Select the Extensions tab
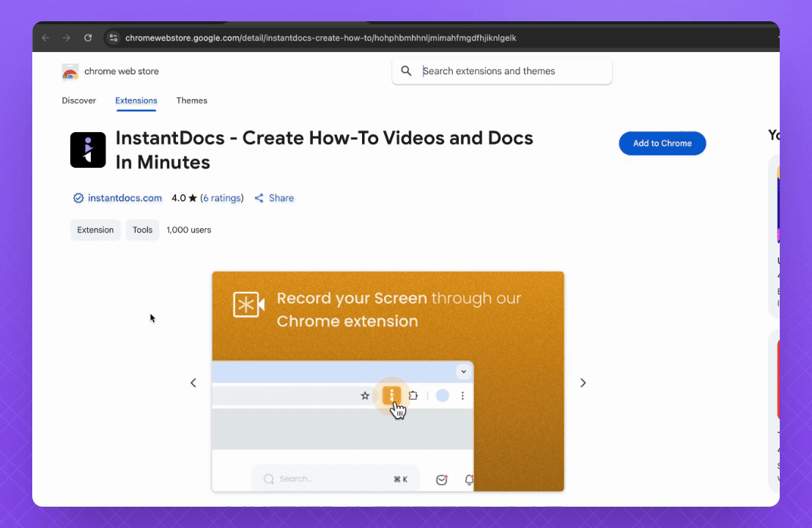Screen dimensions: 812x528 [136, 100]
